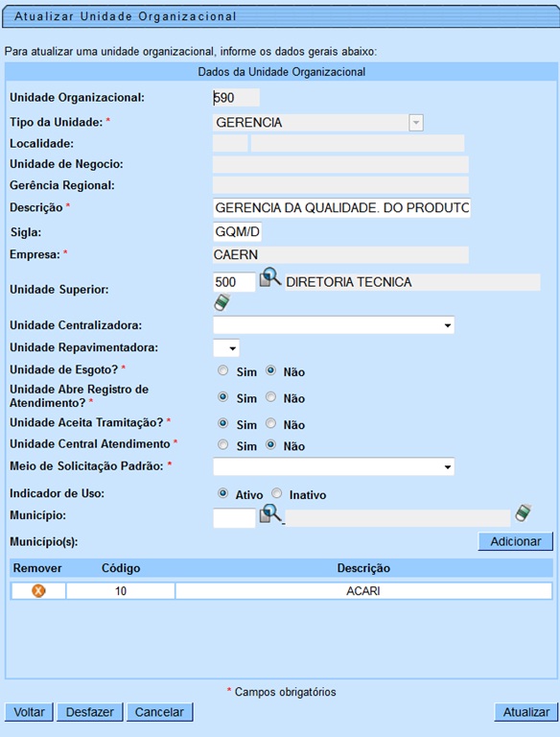This screenshot has height=737, width=560.
Task: Click the Localidade code field
Action: coord(230,143)
